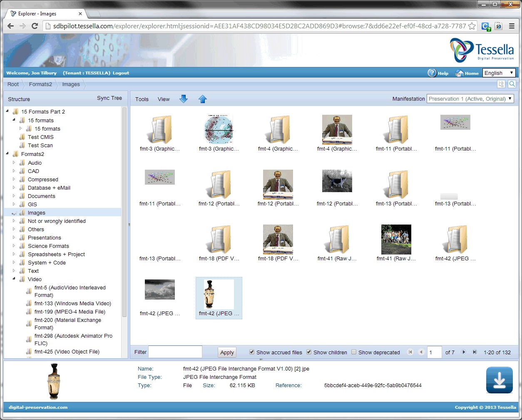Viewport: 522px width, 420px height.
Task: Click the Filter text input field
Action: (175, 352)
